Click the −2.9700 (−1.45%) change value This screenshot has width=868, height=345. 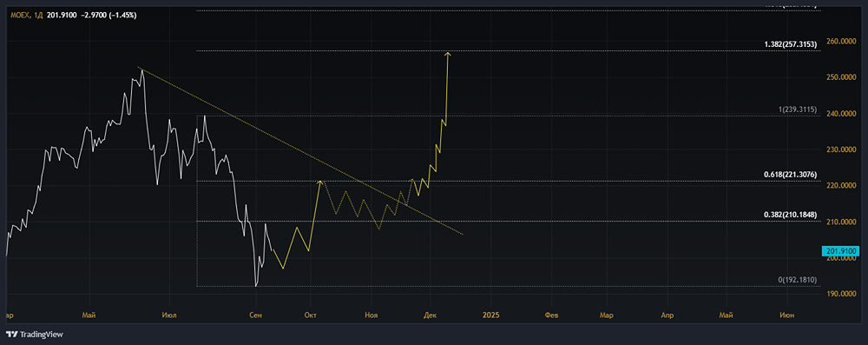tap(108, 16)
